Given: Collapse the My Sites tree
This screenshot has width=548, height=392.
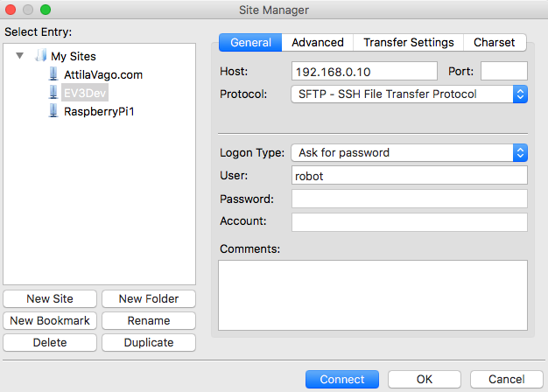Looking at the screenshot, I should pos(21,56).
